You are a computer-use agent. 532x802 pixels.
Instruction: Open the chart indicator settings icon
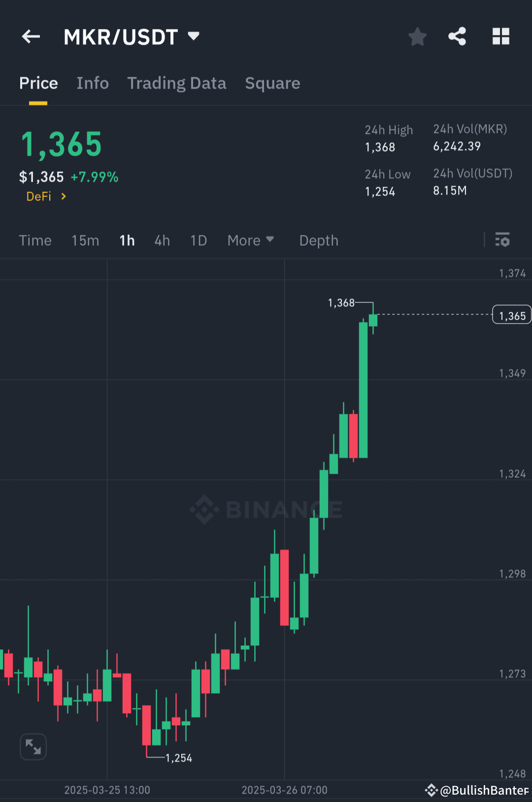[502, 240]
